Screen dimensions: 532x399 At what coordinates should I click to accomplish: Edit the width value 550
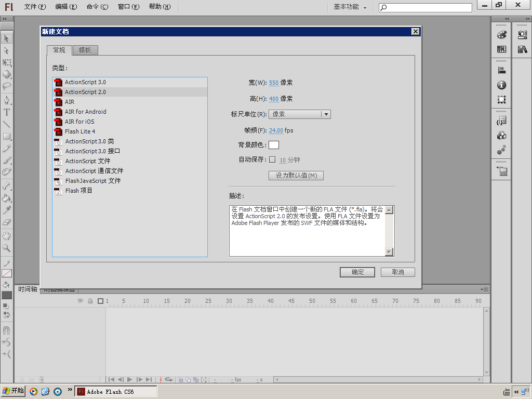273,83
